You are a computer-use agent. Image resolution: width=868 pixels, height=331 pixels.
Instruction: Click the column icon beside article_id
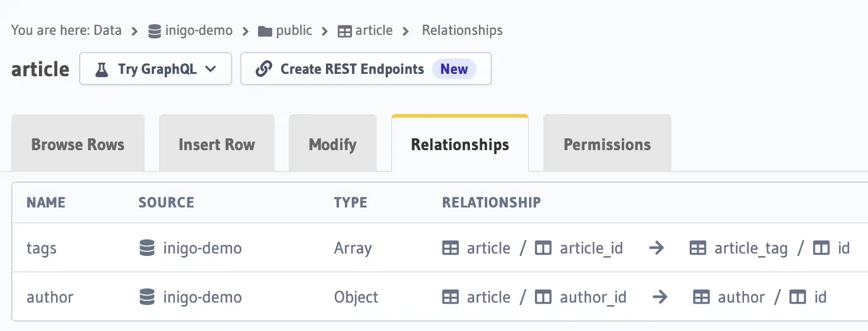click(x=543, y=248)
